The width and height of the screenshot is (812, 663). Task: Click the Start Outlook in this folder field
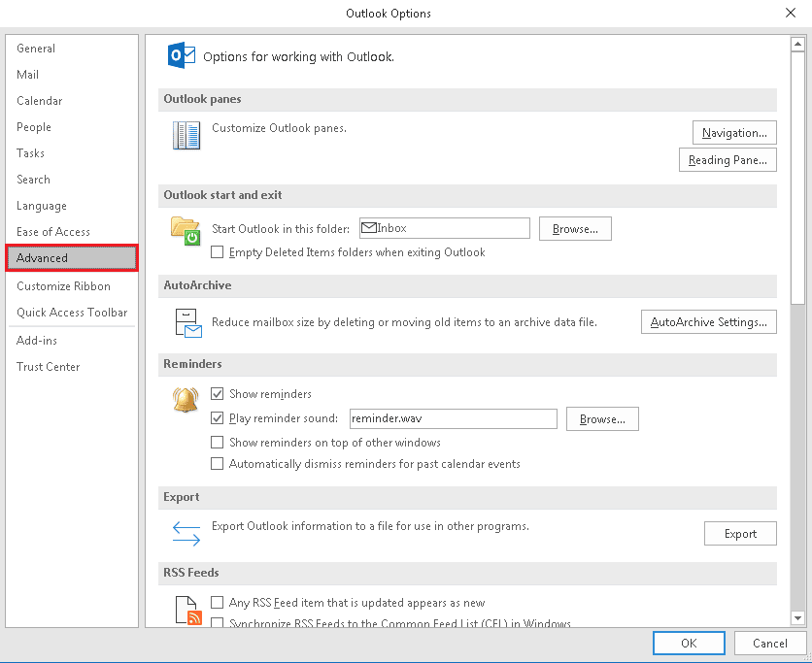[444, 228]
